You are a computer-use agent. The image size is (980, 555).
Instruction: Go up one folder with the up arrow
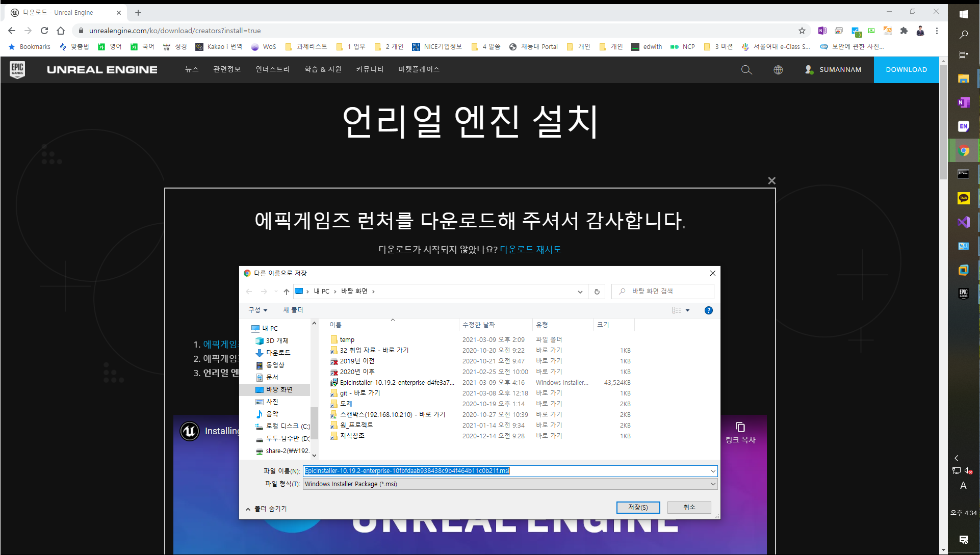click(x=287, y=292)
